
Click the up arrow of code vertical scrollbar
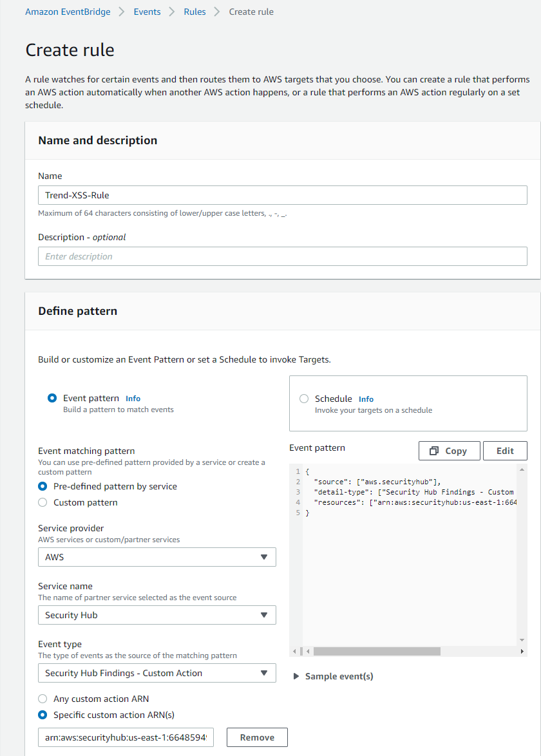click(522, 469)
